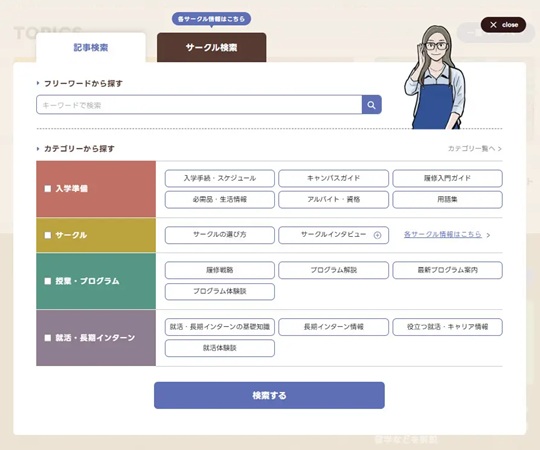The image size is (540, 450).
Task: Open the 各サークル情報はこちら link
Action: pos(443,234)
